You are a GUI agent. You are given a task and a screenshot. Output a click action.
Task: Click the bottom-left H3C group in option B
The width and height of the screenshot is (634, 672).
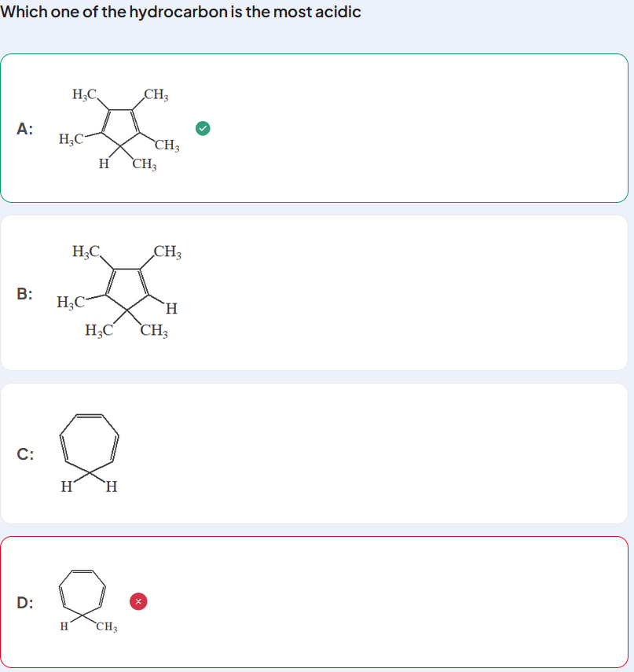coord(99,330)
